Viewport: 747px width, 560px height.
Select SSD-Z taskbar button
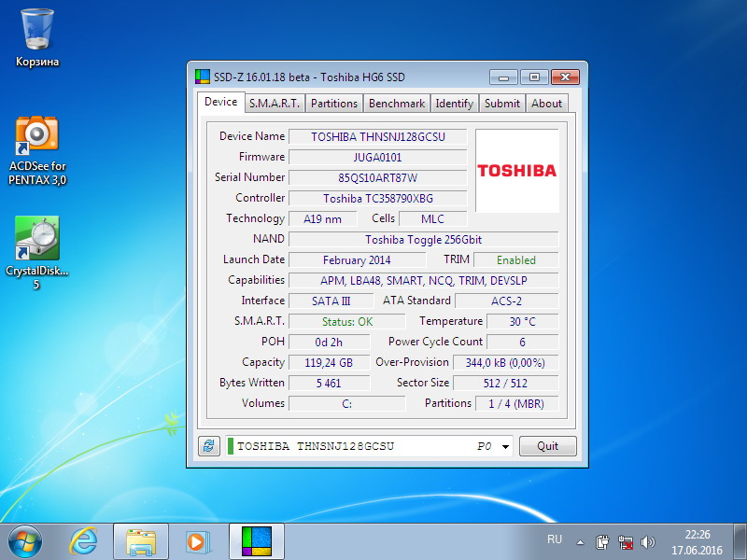(257, 542)
